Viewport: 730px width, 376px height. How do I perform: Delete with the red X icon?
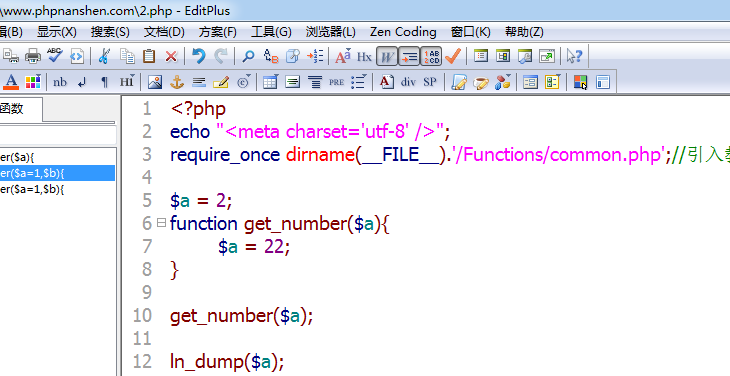click(x=171, y=56)
